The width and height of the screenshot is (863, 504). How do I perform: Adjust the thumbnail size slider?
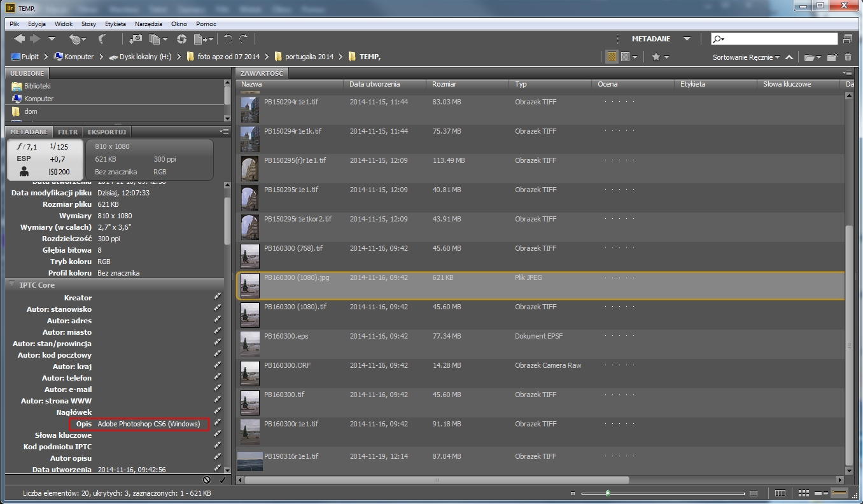608,493
